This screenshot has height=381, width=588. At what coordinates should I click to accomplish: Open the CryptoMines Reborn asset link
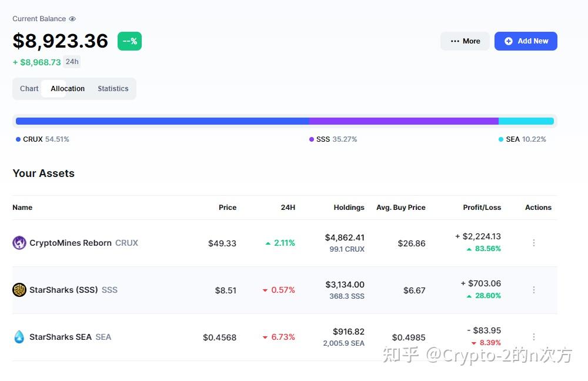coord(71,243)
